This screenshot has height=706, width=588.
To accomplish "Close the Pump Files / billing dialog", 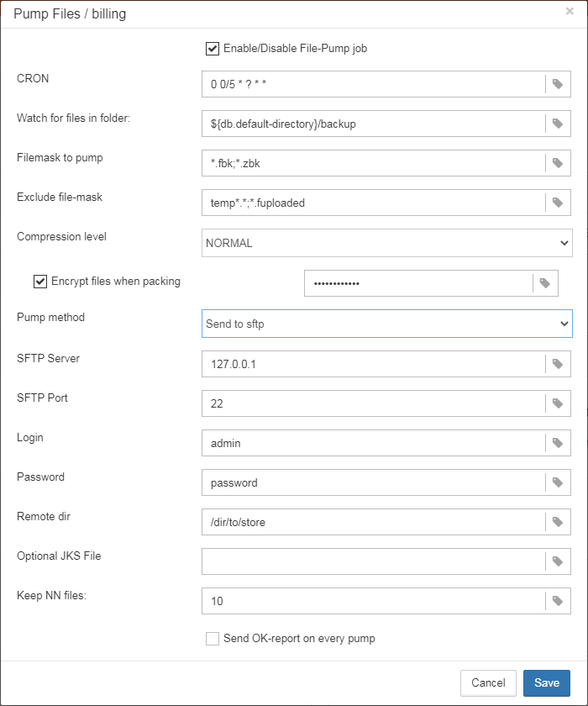I will tap(570, 11).
